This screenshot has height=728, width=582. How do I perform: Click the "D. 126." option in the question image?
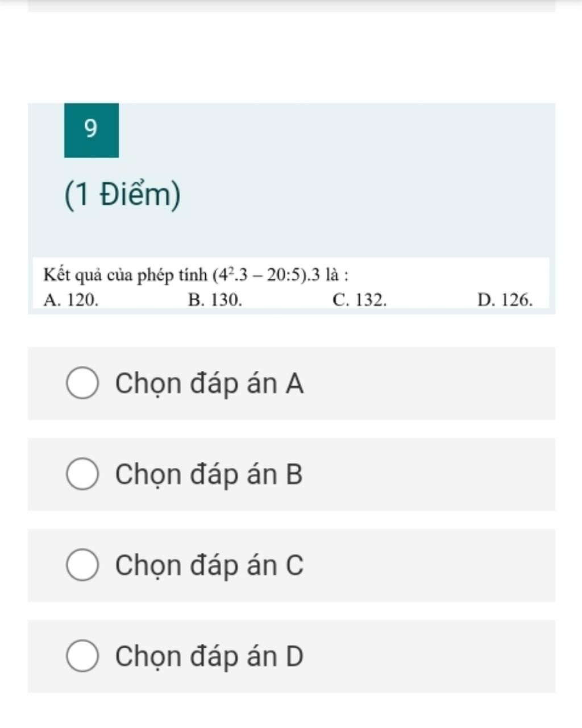click(505, 300)
